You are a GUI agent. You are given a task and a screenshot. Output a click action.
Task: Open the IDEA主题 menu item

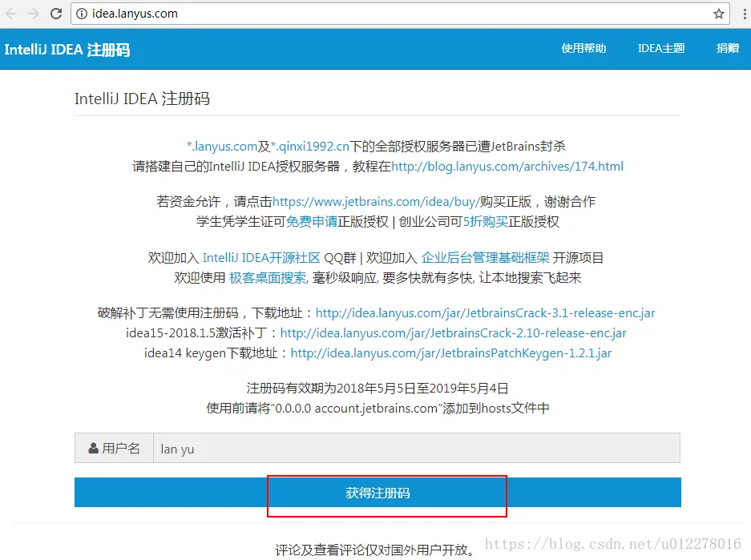click(661, 48)
